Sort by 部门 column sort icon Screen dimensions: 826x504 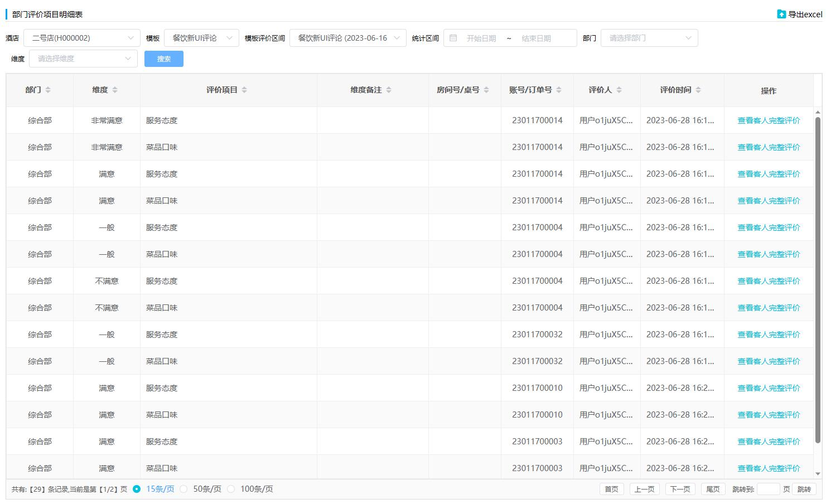(x=48, y=90)
